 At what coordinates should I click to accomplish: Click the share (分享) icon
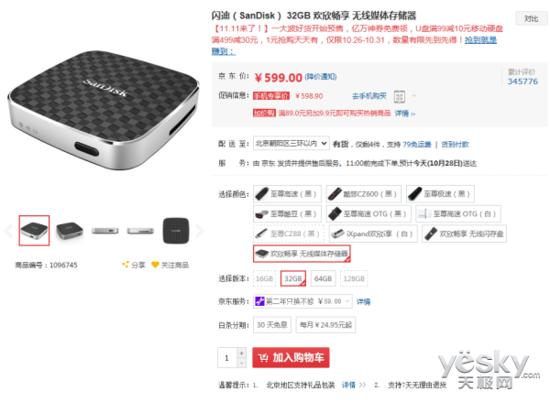(x=125, y=264)
